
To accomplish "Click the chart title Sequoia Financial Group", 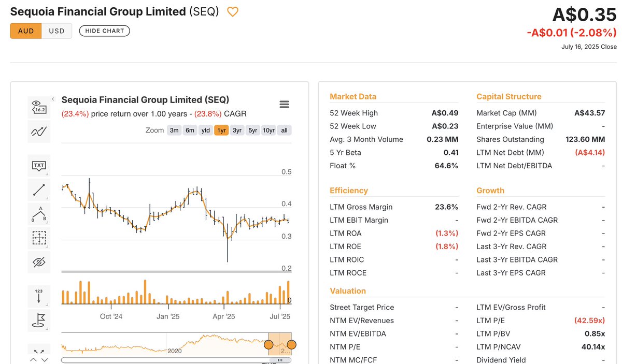I will (145, 99).
